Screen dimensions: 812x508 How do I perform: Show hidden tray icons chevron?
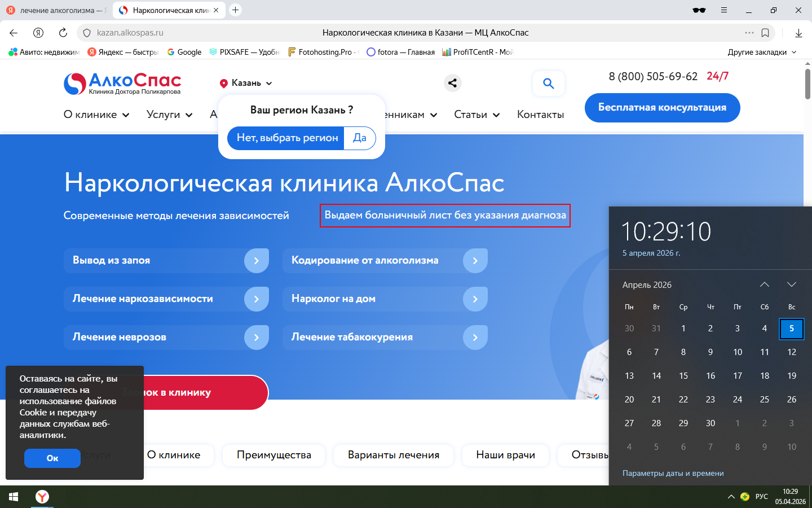click(x=731, y=497)
